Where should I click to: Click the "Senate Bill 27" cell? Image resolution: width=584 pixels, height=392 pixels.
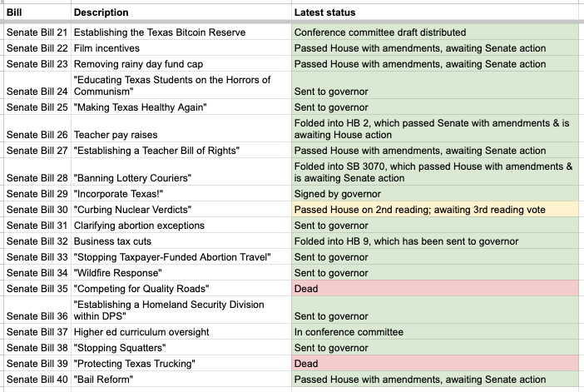pyautogui.click(x=37, y=150)
